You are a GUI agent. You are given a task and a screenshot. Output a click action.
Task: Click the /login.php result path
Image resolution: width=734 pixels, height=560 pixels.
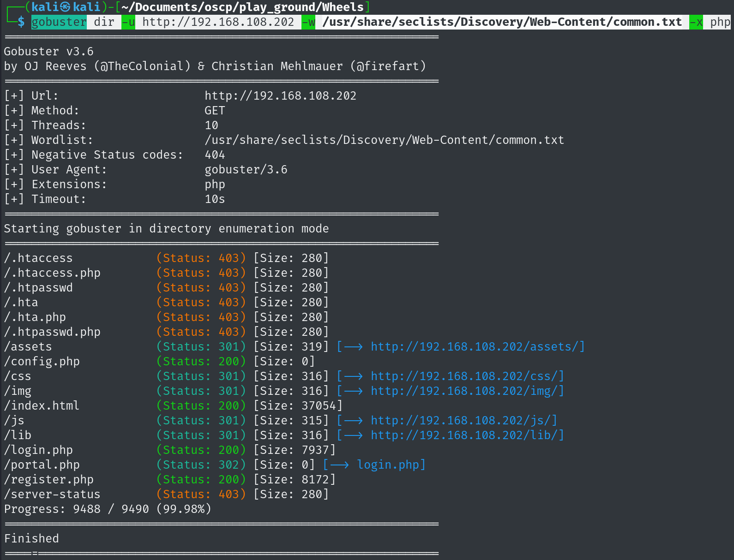38,450
